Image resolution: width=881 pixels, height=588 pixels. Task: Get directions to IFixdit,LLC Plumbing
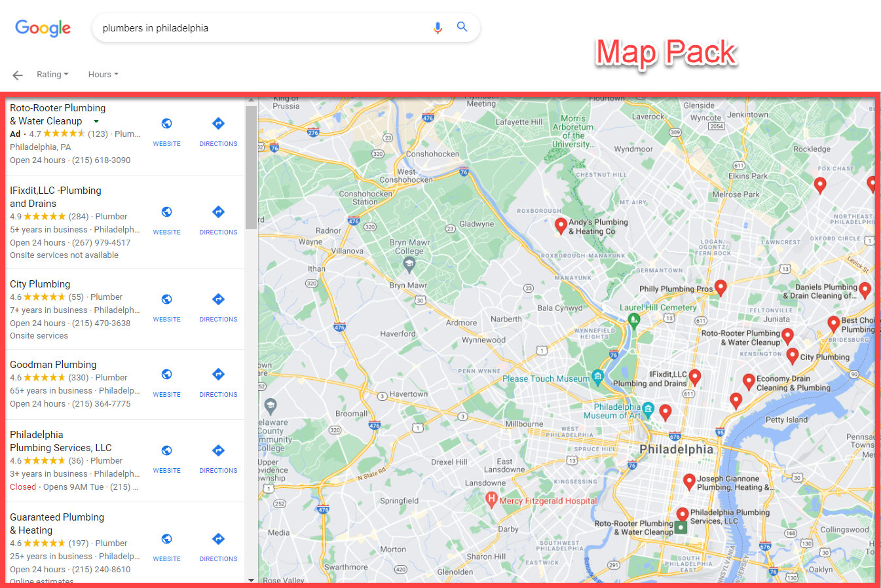click(x=218, y=212)
